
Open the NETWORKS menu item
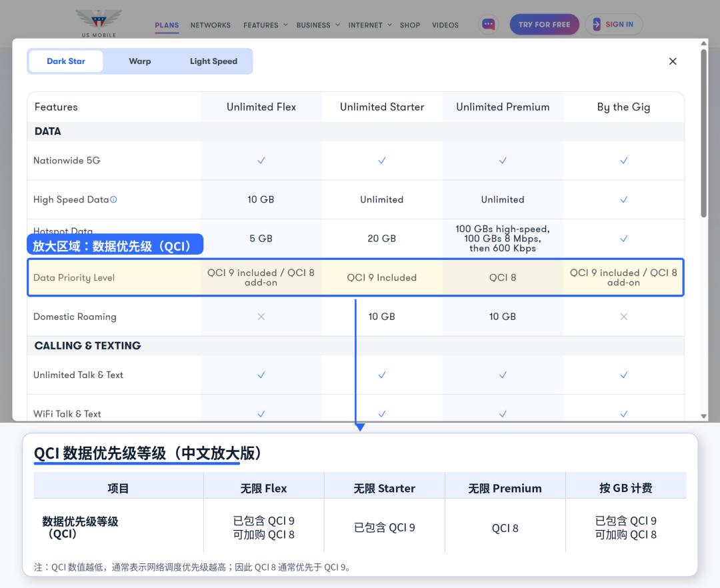(210, 25)
